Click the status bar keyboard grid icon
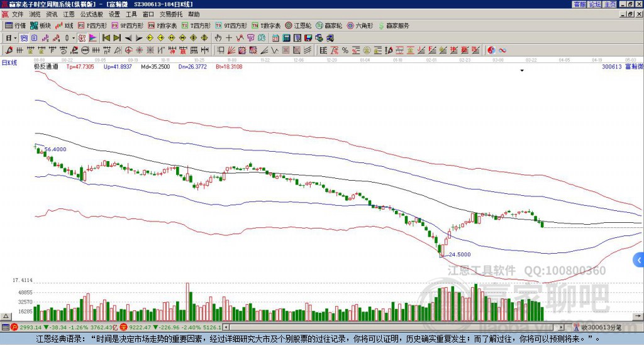Viewport: 644px width, 345px height. pos(5,328)
